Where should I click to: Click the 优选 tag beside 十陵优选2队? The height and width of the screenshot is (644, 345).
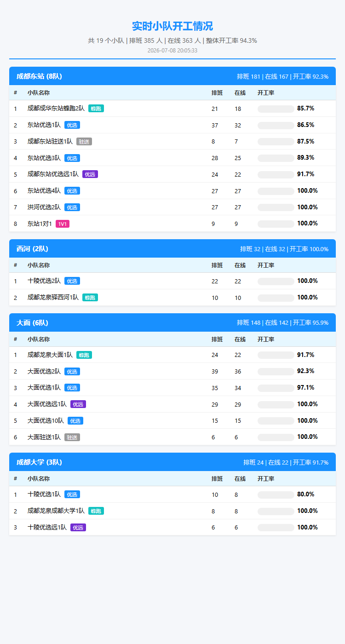[72, 281]
